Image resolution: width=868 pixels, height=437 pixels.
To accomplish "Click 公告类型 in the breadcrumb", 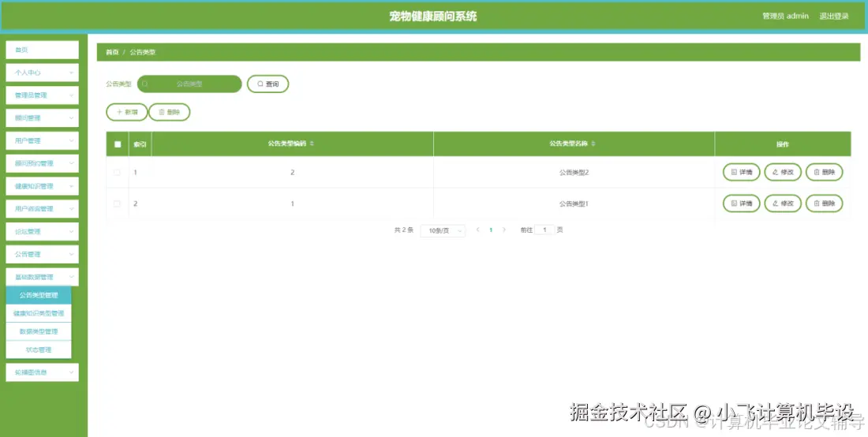I will tap(143, 52).
